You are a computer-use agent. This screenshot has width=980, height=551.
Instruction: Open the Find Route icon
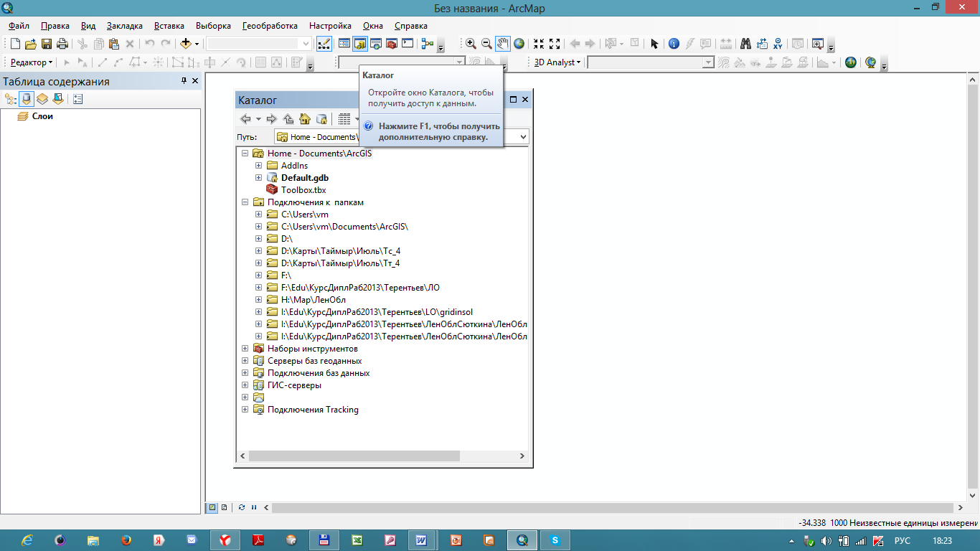(761, 44)
